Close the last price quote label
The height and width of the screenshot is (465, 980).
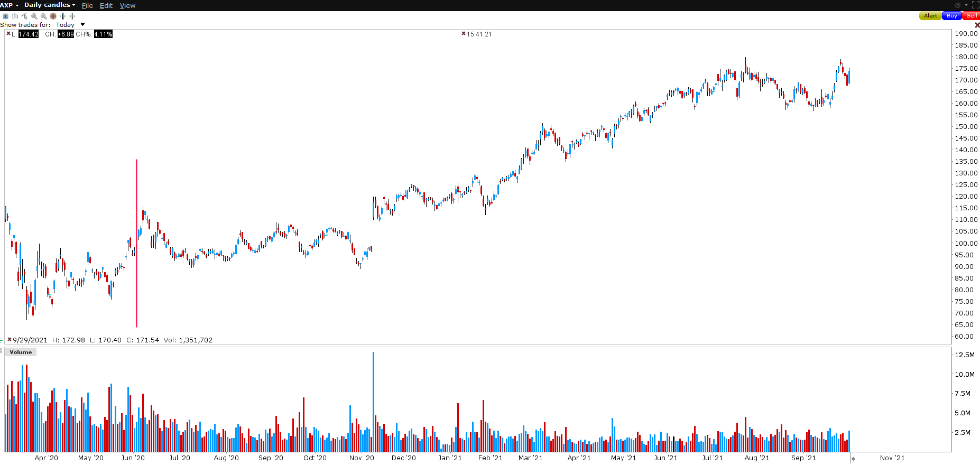pos(8,33)
